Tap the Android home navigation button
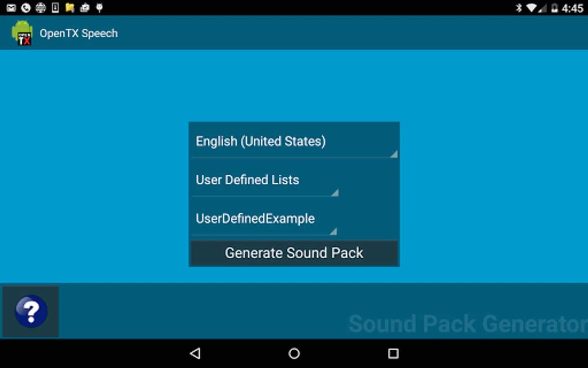 tap(294, 353)
